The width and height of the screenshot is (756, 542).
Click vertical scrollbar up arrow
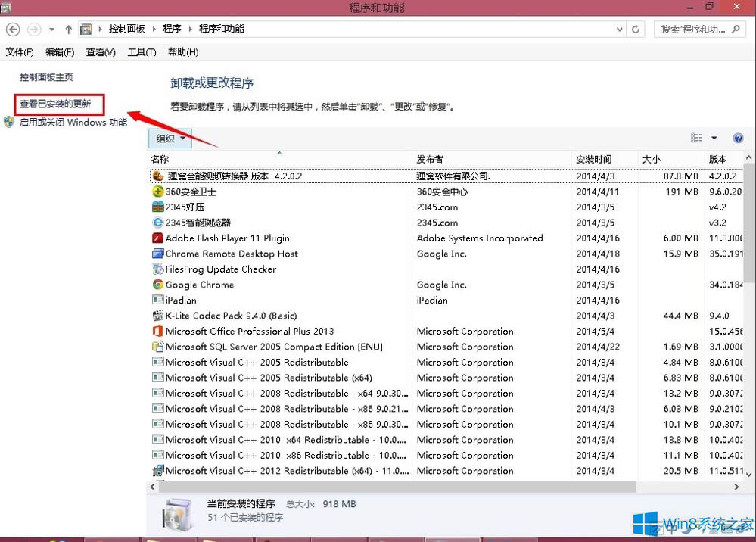point(748,157)
